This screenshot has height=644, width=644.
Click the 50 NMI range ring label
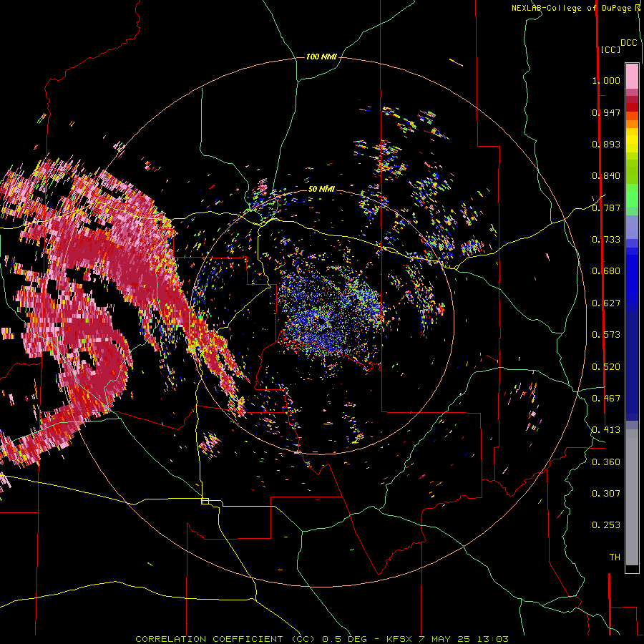point(321,189)
